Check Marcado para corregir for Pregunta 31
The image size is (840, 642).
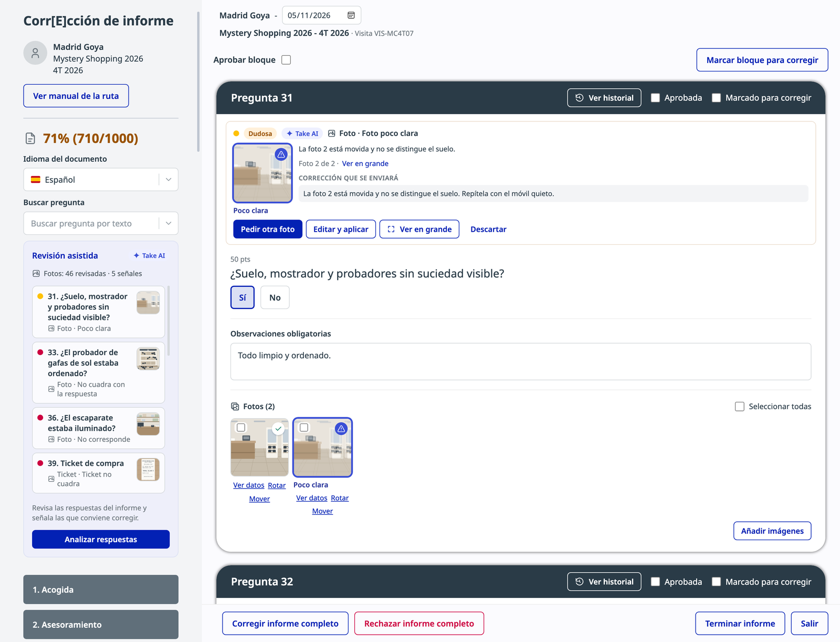coord(716,98)
